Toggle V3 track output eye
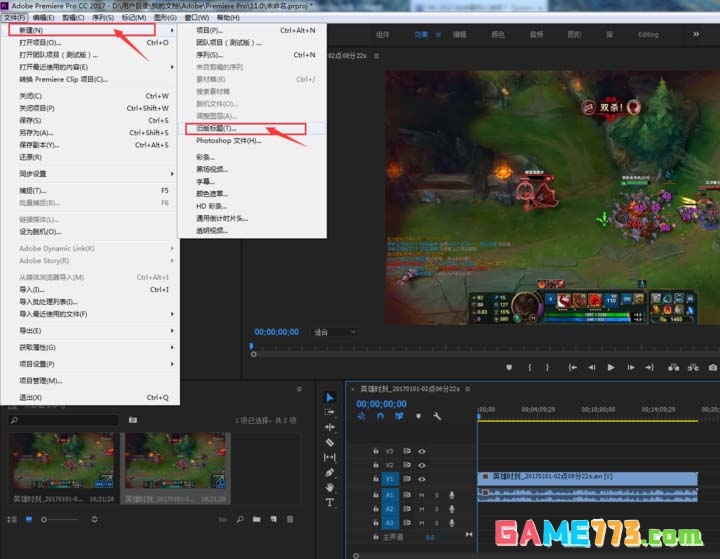This screenshot has width=720, height=559. point(422,452)
